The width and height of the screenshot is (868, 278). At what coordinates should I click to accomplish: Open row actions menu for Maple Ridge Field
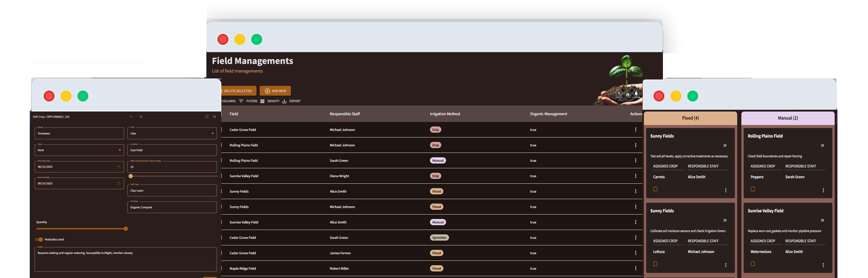point(636,269)
